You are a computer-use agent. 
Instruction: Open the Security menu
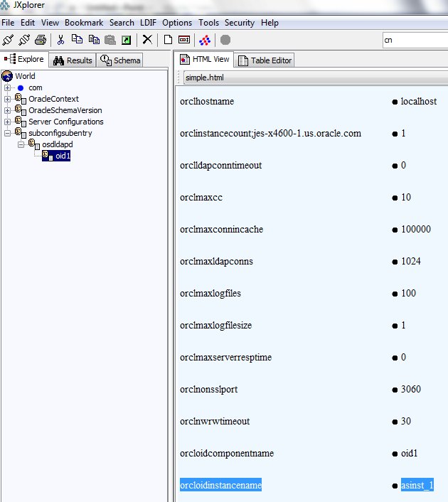tap(240, 23)
